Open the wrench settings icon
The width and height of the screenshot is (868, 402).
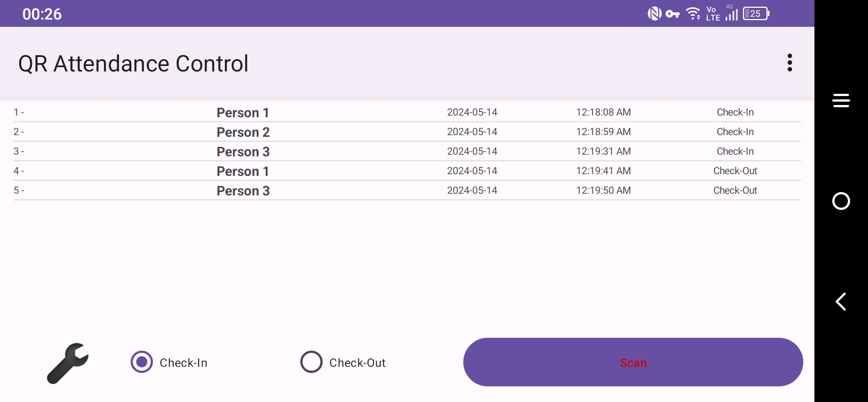(x=68, y=363)
